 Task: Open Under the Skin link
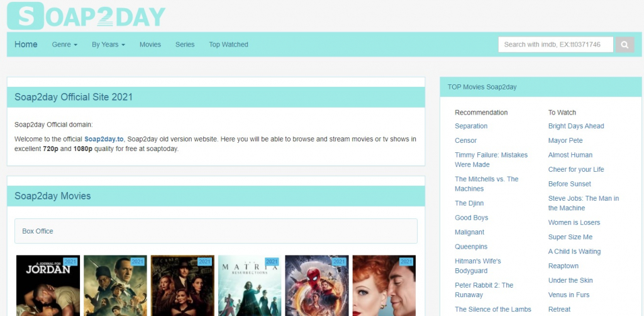[570, 280]
